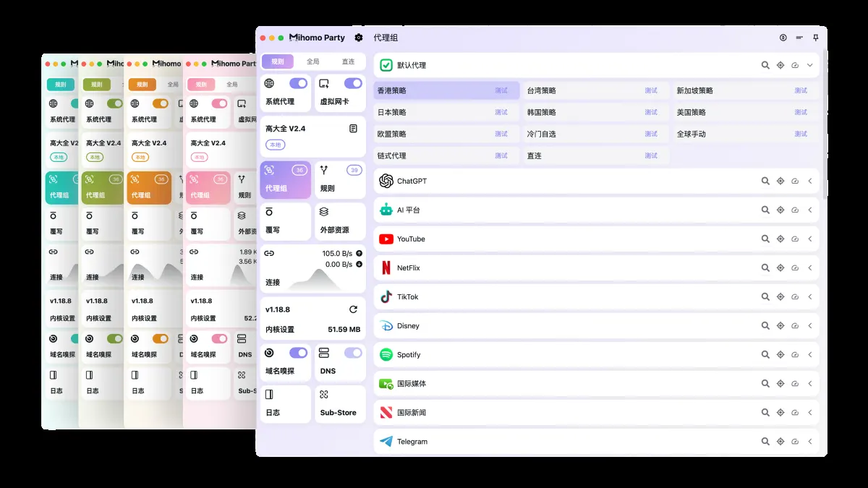Toggle 系统代理 switch in green window
The image size is (868, 488).
114,103
